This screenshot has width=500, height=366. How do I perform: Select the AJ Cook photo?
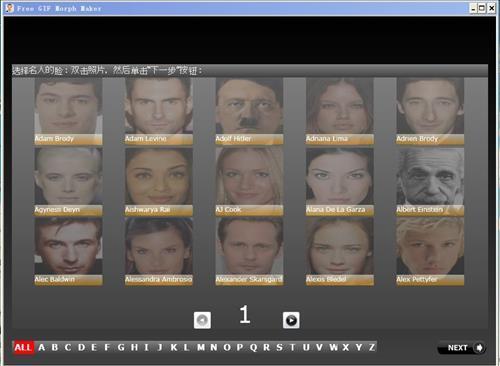249,182
